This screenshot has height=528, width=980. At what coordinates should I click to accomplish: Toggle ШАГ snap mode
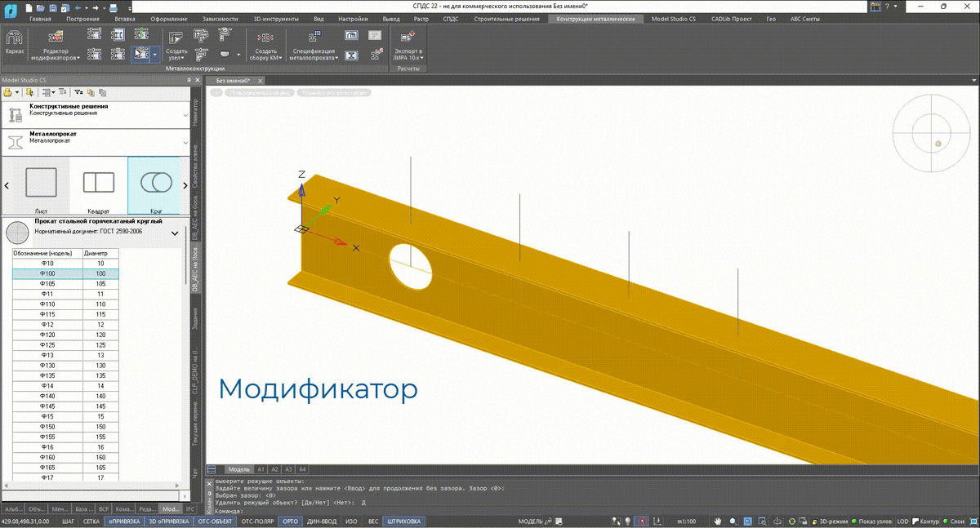(69, 521)
